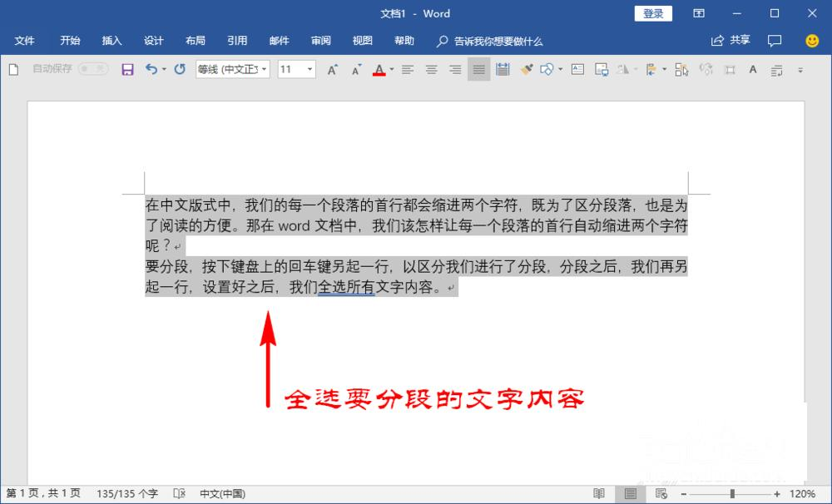Switch to Web Layout view
This screenshot has height=504, width=832.
tap(661, 494)
